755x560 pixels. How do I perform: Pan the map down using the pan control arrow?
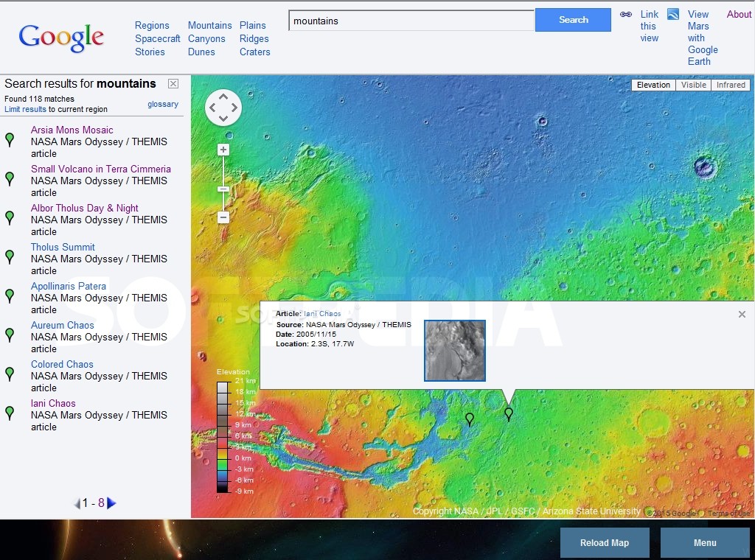pyautogui.click(x=223, y=119)
